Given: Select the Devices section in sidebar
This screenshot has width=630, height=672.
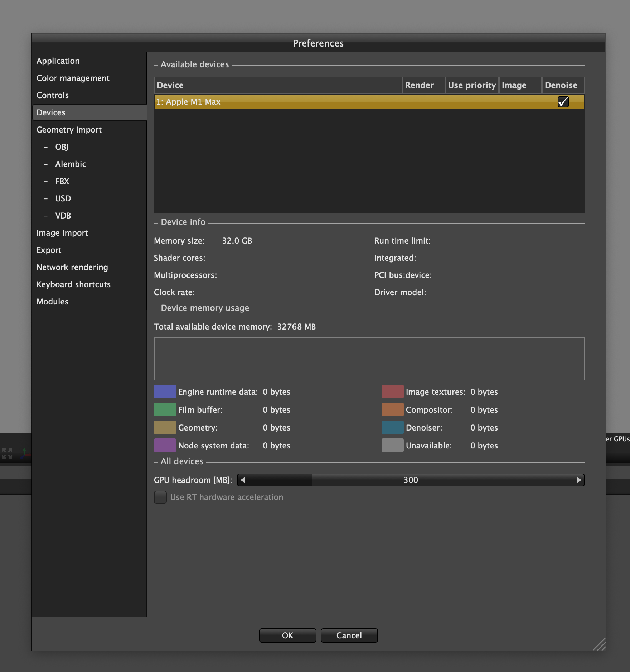Looking at the screenshot, I should click(89, 112).
